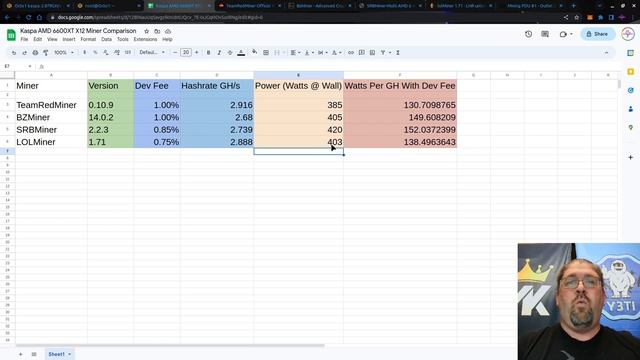Image resolution: width=640 pixels, height=360 pixels.
Task: Click the Print icon
Action: click(x=35, y=53)
